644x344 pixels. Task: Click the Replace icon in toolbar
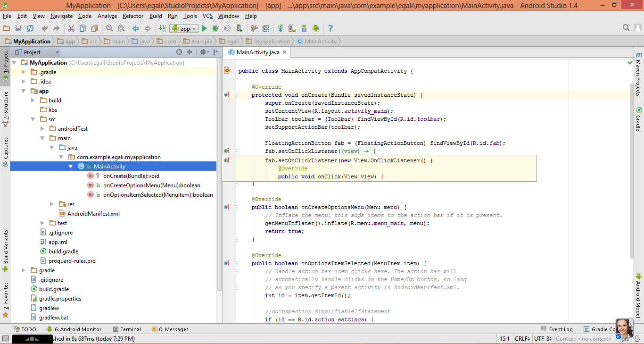[121, 29]
